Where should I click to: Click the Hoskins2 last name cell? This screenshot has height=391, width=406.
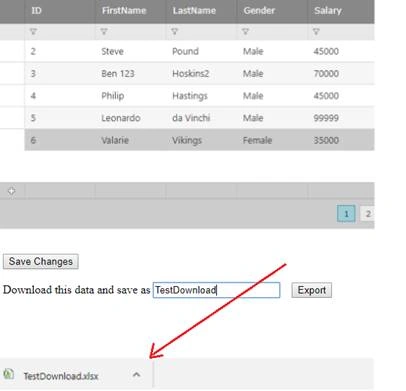[191, 73]
